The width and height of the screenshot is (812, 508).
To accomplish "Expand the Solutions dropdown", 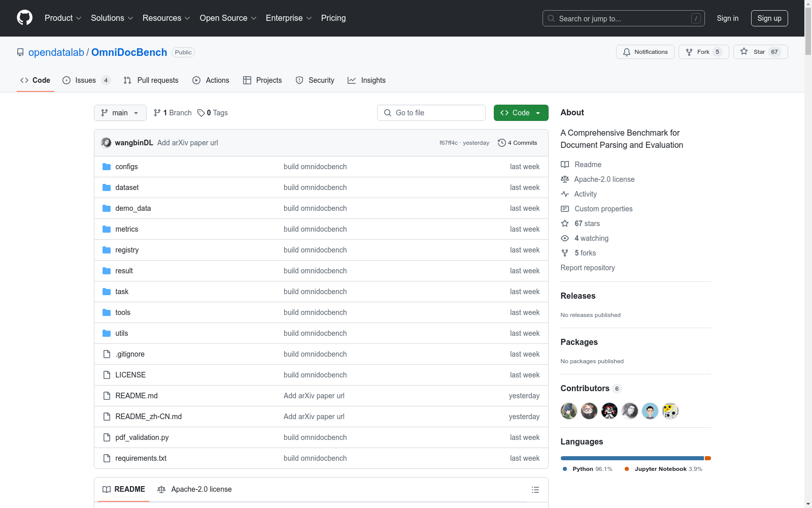I will [112, 18].
